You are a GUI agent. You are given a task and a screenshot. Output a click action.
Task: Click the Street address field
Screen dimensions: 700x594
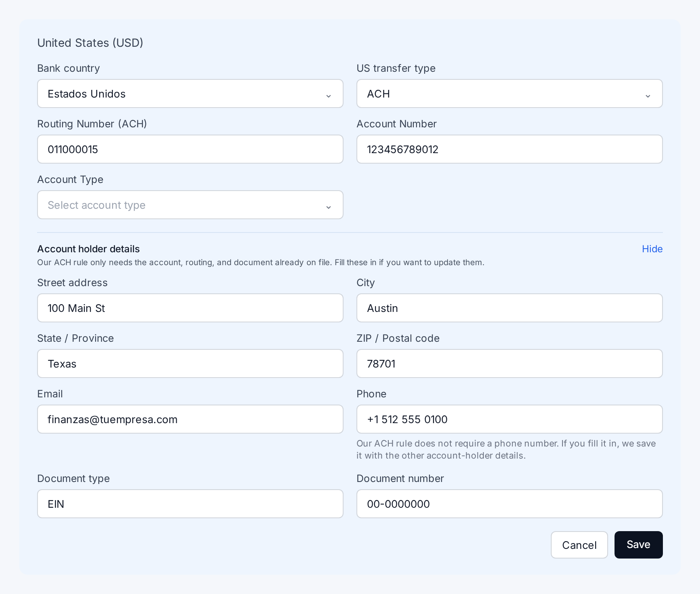point(190,308)
